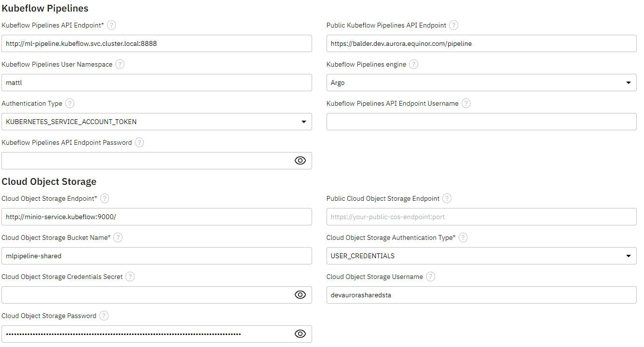Show help for Kubeflow Pipelines User Namespace

(120, 64)
